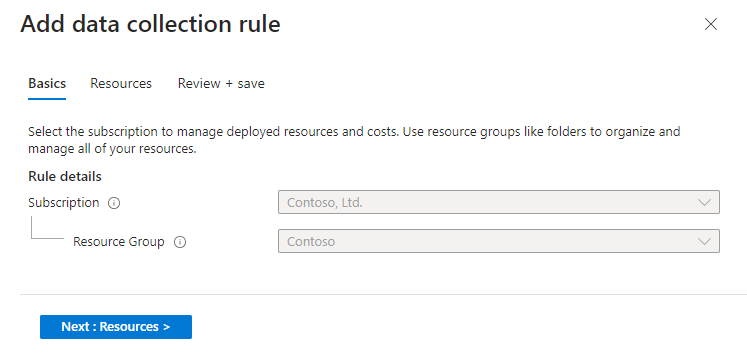Viewport: 747px width, 364px height.
Task: Click the connector line linking Subscription to Resource Group
Action: [47, 228]
